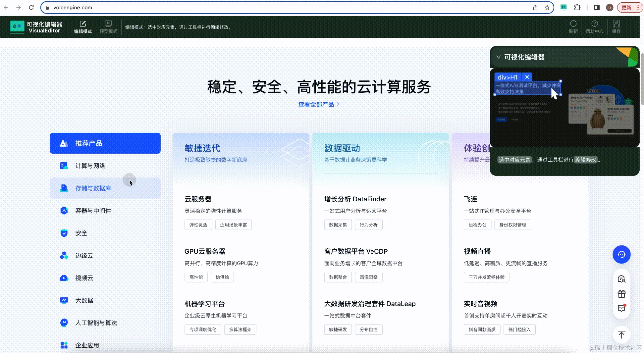This screenshot has width=644, height=353.
Task: Open the 视频直播 product link
Action: tap(477, 251)
